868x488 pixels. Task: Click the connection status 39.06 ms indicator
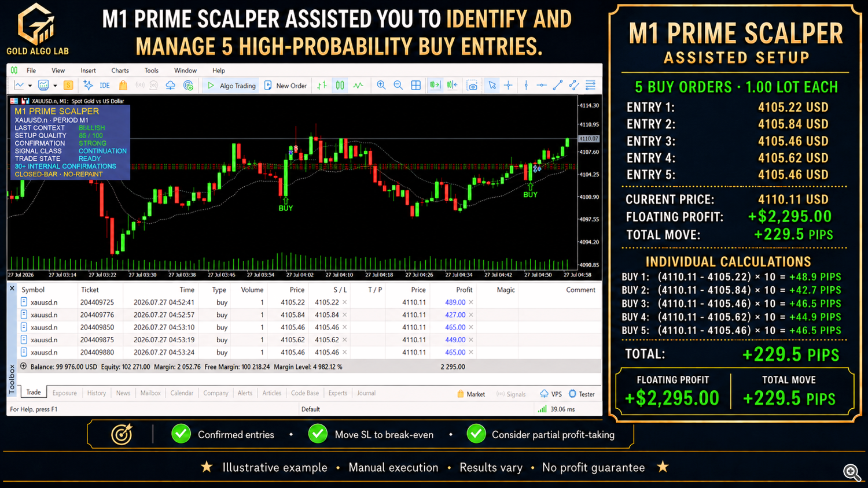pyautogui.click(x=557, y=409)
